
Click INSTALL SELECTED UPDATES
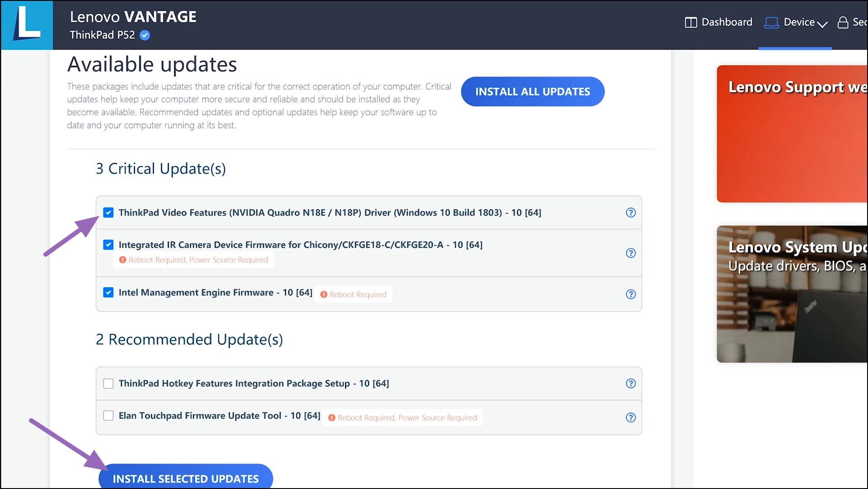point(186,479)
